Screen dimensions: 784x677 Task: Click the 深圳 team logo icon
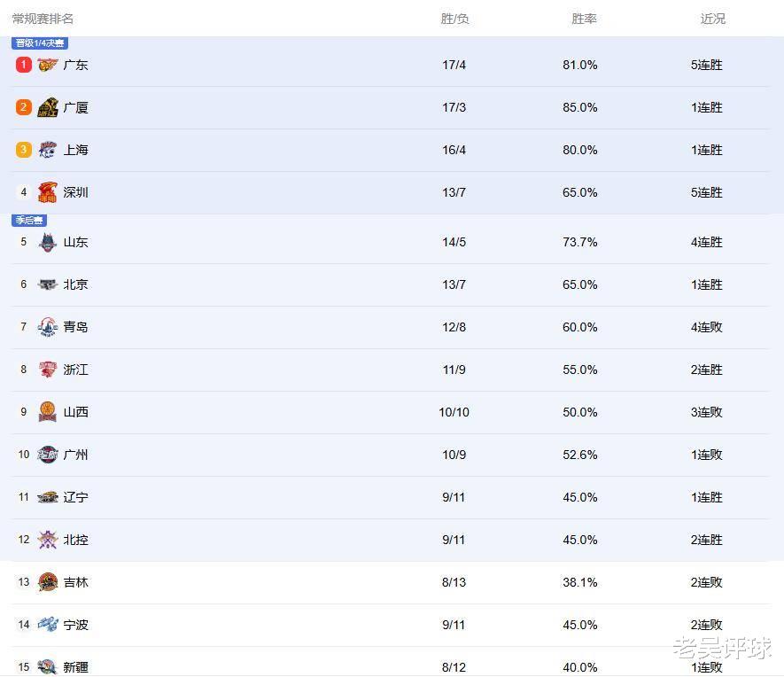(48, 192)
